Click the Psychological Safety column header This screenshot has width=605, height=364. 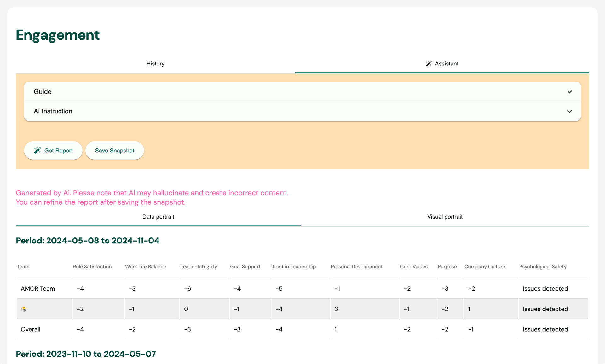[x=543, y=267]
